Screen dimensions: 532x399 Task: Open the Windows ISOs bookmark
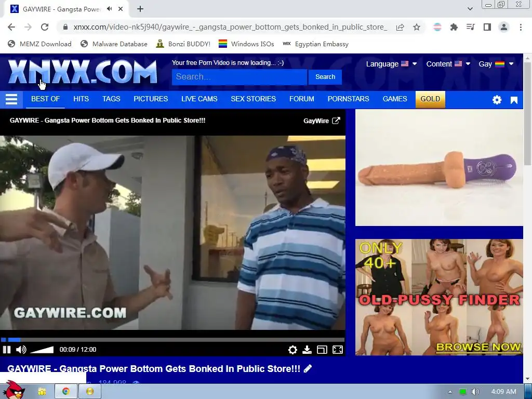[x=246, y=44]
